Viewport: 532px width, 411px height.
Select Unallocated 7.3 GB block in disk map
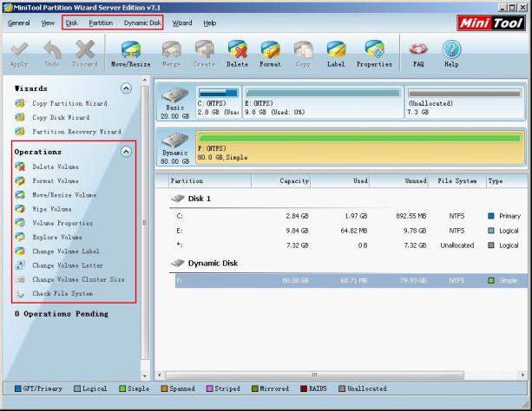[x=465, y=101]
